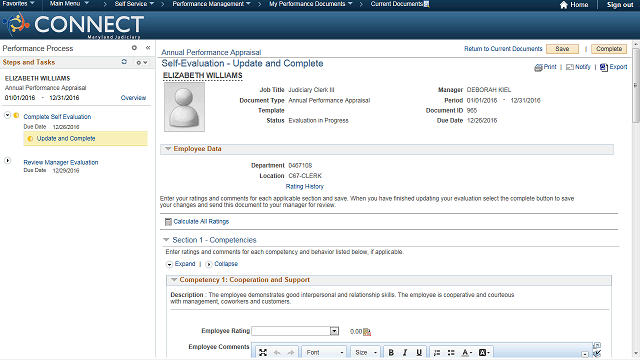This screenshot has width=640, height=360.
Task: Open the Self Service menu
Action: pos(134,4)
